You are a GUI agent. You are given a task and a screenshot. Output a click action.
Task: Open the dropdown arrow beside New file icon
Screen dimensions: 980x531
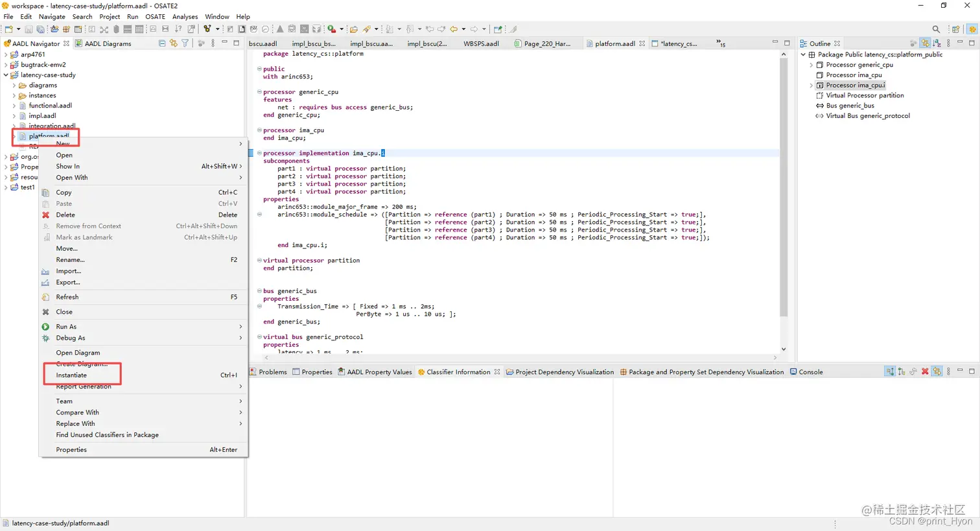pos(18,29)
